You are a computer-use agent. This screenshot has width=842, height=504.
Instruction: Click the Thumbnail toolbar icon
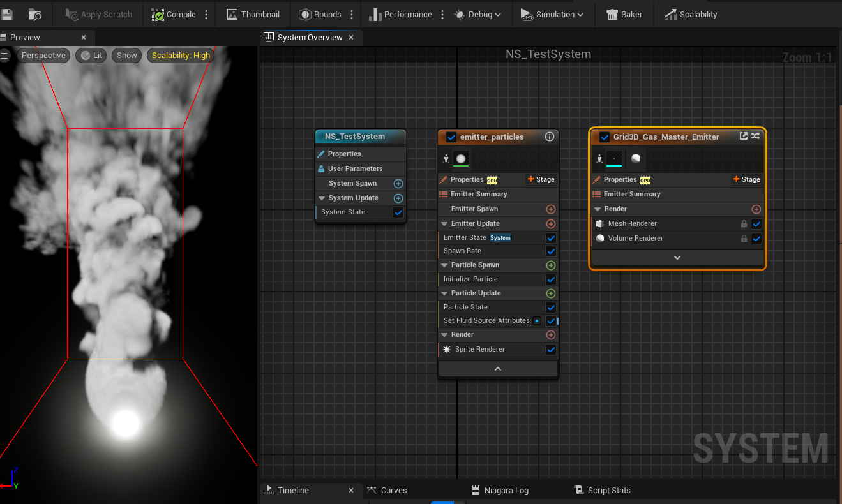(x=232, y=14)
